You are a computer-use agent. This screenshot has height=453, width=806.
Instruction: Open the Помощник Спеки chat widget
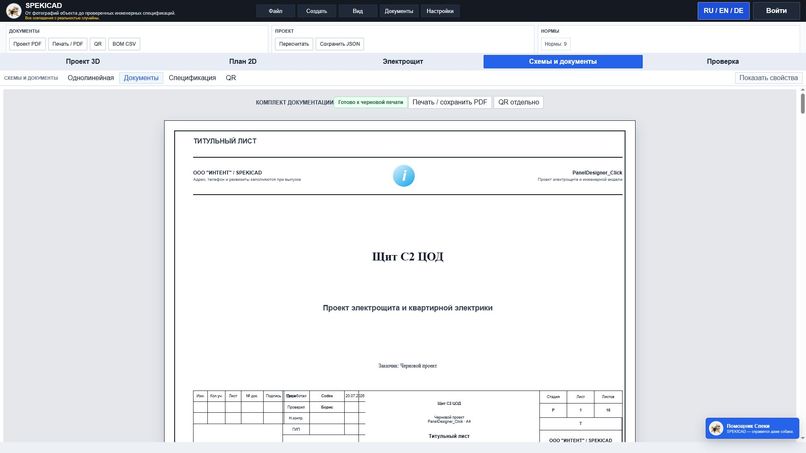click(753, 428)
